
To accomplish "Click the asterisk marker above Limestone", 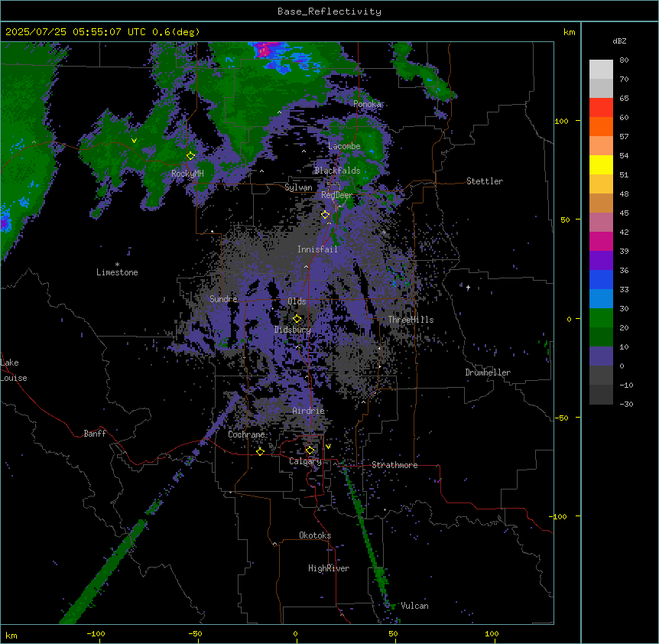I will pyautogui.click(x=117, y=265).
